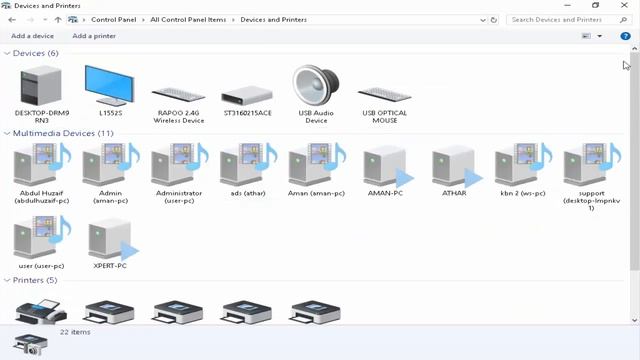Screen dimensions: 640x360
Task: Click the details pane printer-camera icon
Action: (x=30, y=344)
